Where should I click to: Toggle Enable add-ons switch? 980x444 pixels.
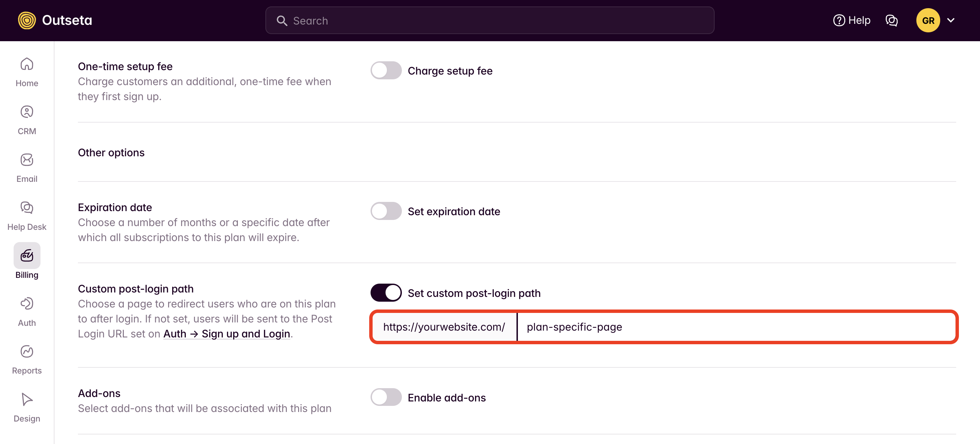point(386,397)
